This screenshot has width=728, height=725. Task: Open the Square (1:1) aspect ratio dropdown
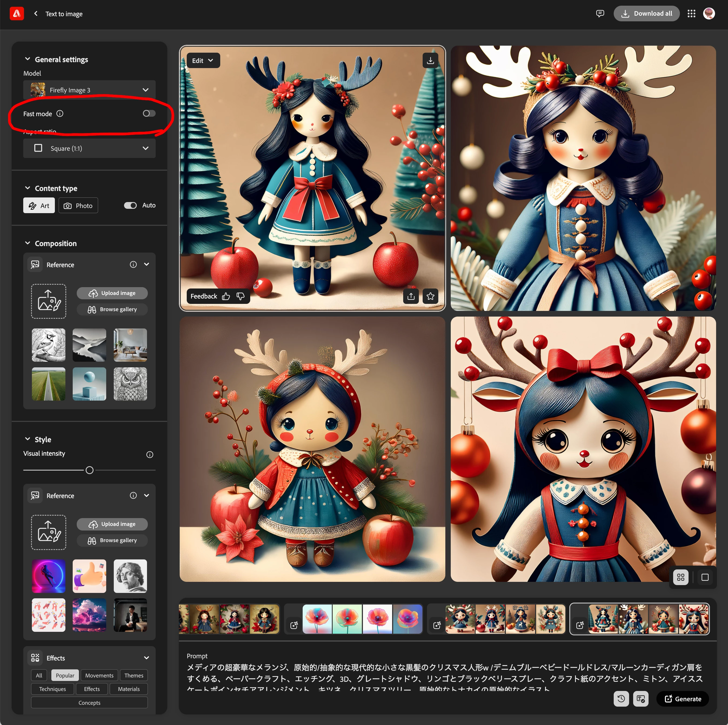(x=89, y=148)
